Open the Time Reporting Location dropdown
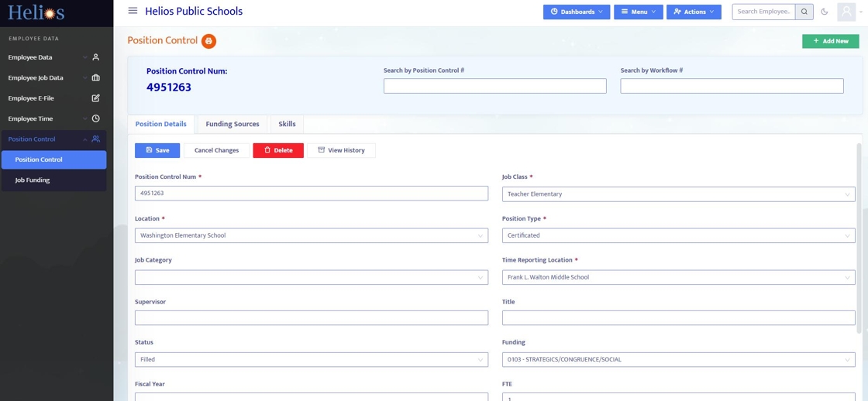Viewport: 868px width, 401px height. 679,277
